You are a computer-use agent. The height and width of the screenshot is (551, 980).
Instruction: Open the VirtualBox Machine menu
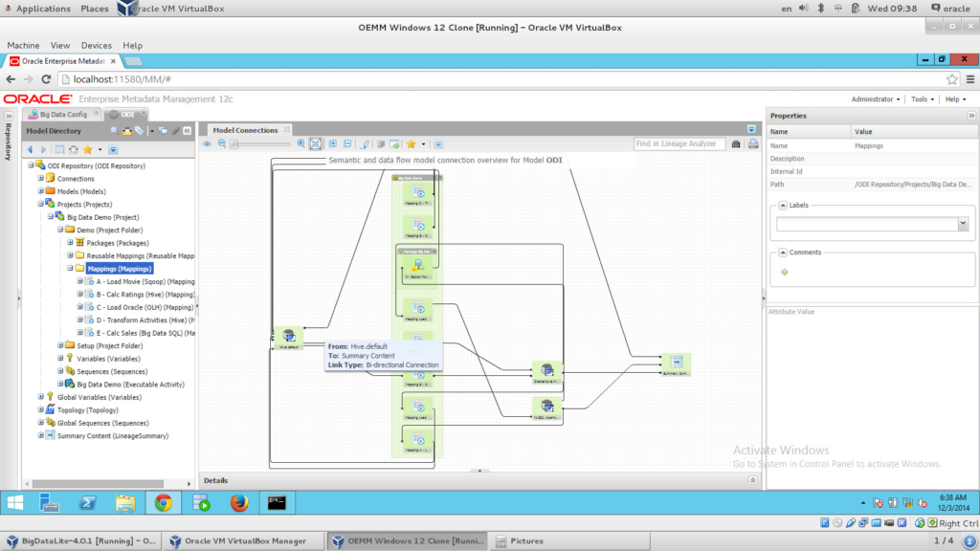click(23, 46)
